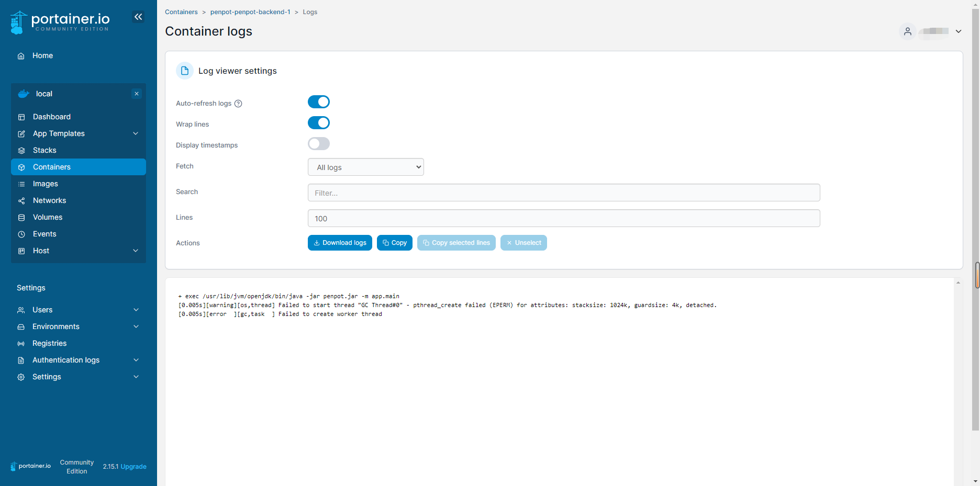This screenshot has width=980, height=486.
Task: Click the Events clock icon
Action: coord(21,234)
